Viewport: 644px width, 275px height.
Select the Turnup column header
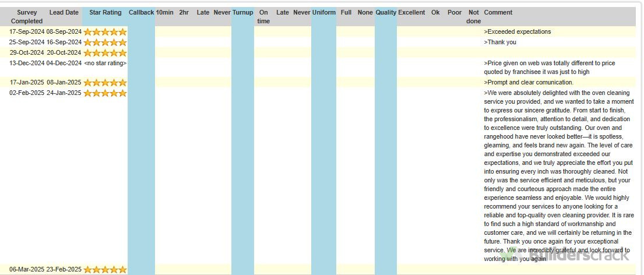pyautogui.click(x=242, y=12)
